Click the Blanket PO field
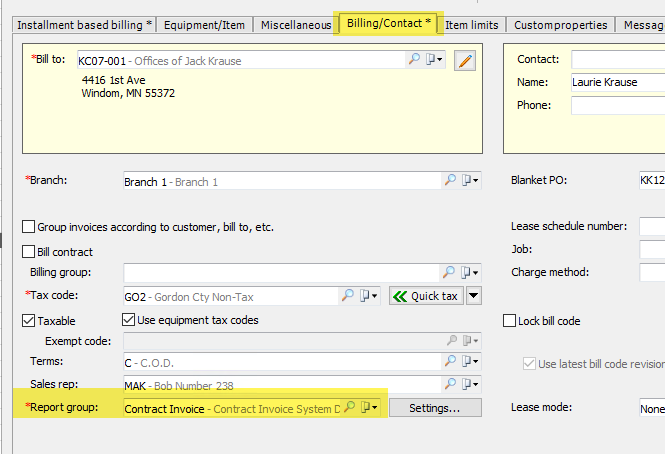The height and width of the screenshot is (454, 665). 652,180
